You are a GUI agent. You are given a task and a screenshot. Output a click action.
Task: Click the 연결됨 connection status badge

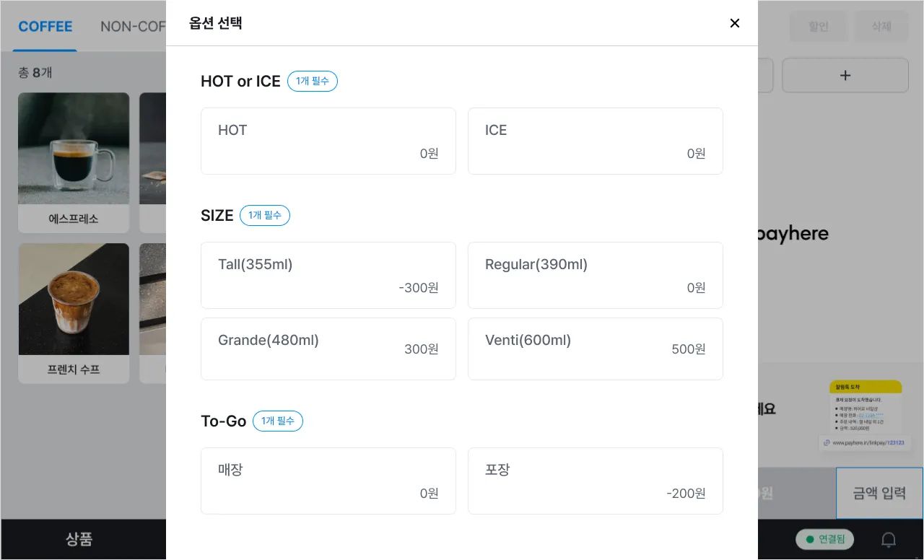pyautogui.click(x=824, y=539)
